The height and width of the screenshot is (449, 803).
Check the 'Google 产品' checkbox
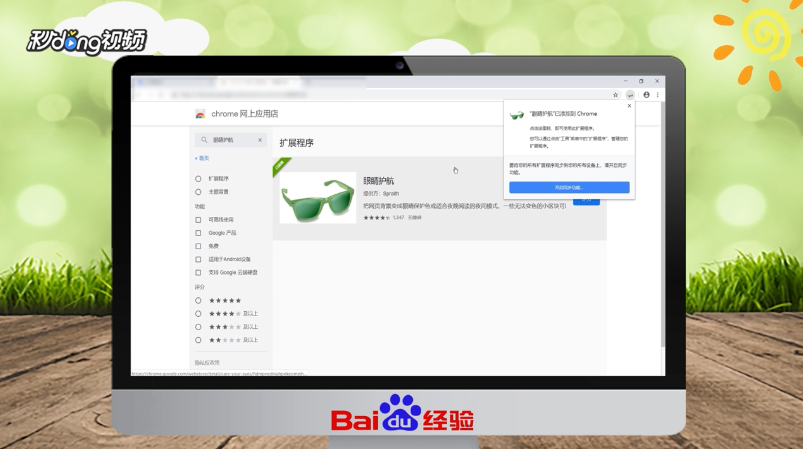point(198,233)
